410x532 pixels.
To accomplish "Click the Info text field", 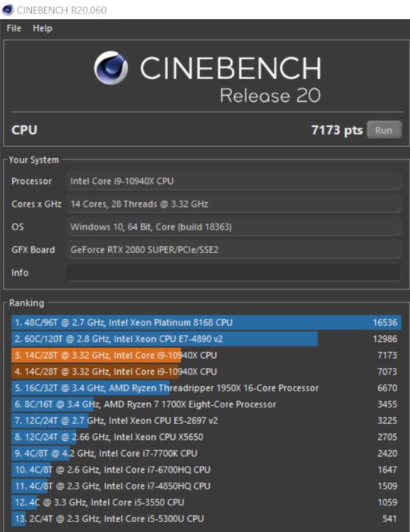I will [x=234, y=272].
